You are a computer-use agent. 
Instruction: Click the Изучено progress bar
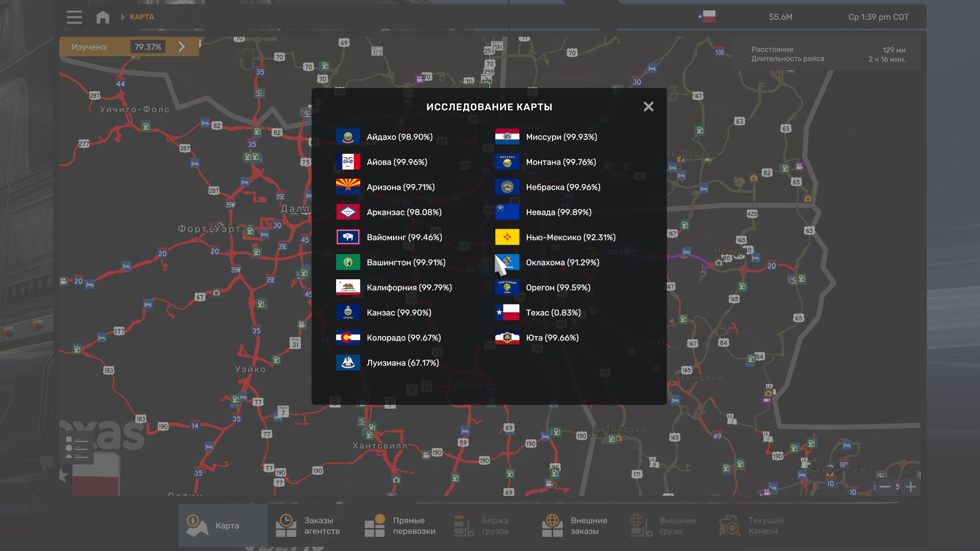(115, 47)
